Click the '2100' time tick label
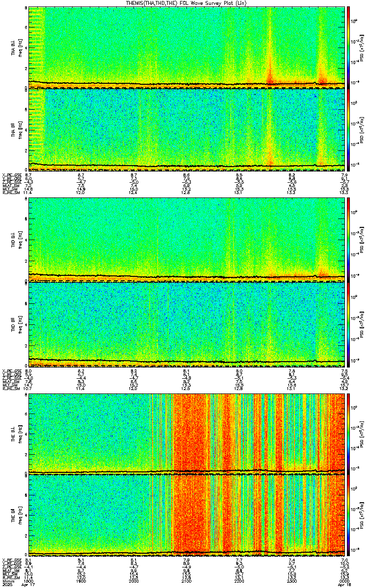This screenshot has height=588, width=368. pos(186,582)
